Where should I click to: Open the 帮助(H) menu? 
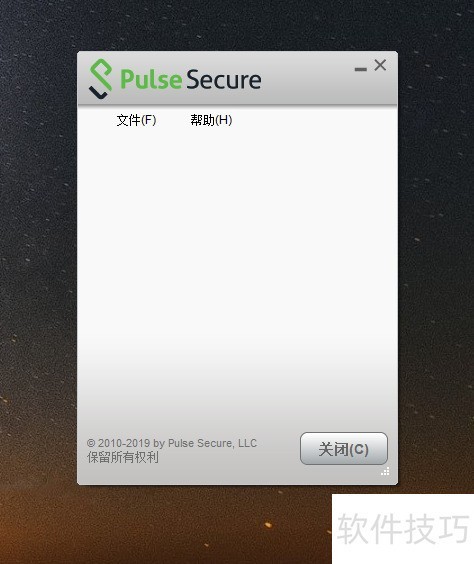click(x=211, y=120)
